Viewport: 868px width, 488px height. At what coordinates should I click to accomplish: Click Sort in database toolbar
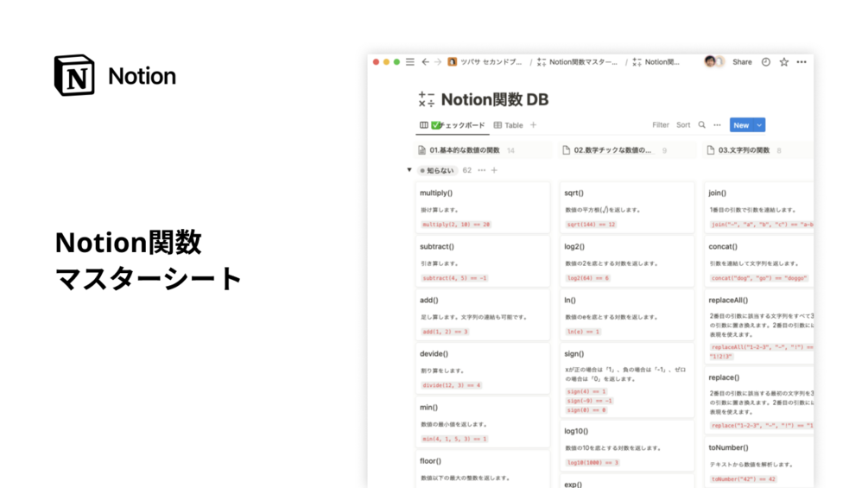tap(683, 125)
